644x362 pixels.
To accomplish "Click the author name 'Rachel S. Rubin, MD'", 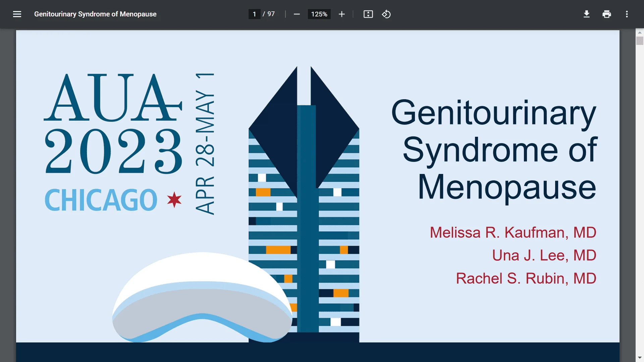I will pyautogui.click(x=526, y=278).
